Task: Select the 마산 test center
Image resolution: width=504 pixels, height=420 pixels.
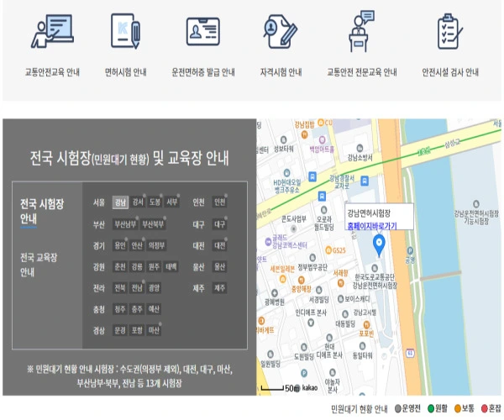Action: [154, 330]
